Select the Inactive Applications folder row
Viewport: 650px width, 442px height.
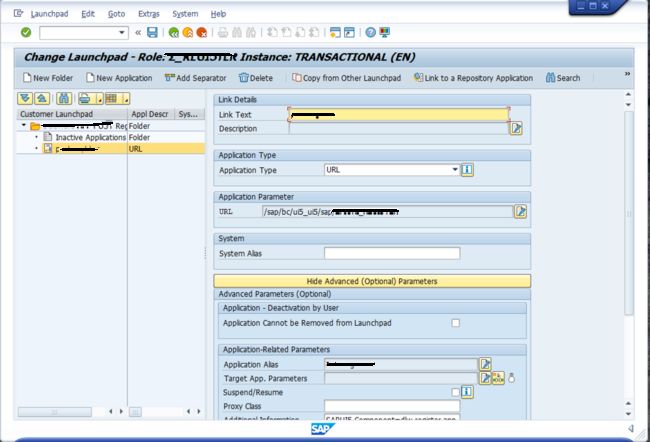click(x=110, y=137)
